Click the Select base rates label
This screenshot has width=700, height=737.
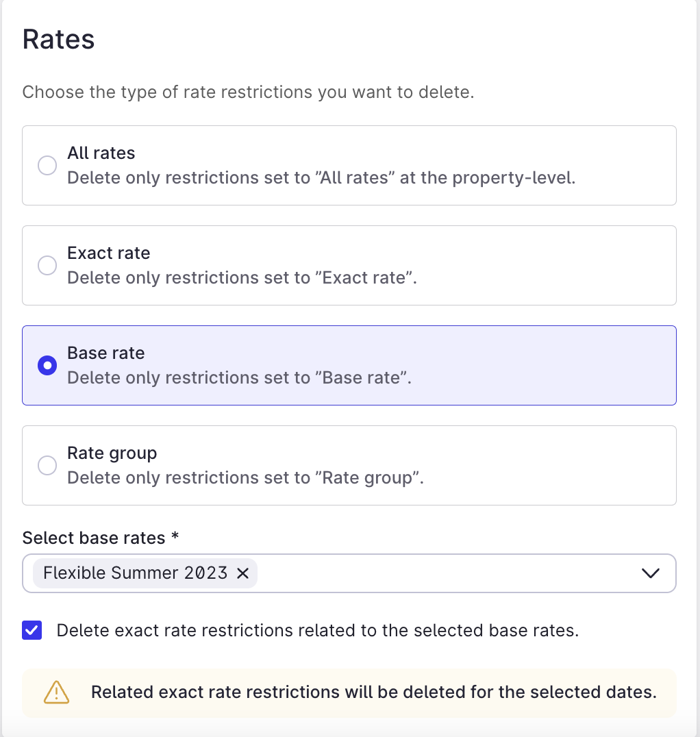tap(100, 538)
